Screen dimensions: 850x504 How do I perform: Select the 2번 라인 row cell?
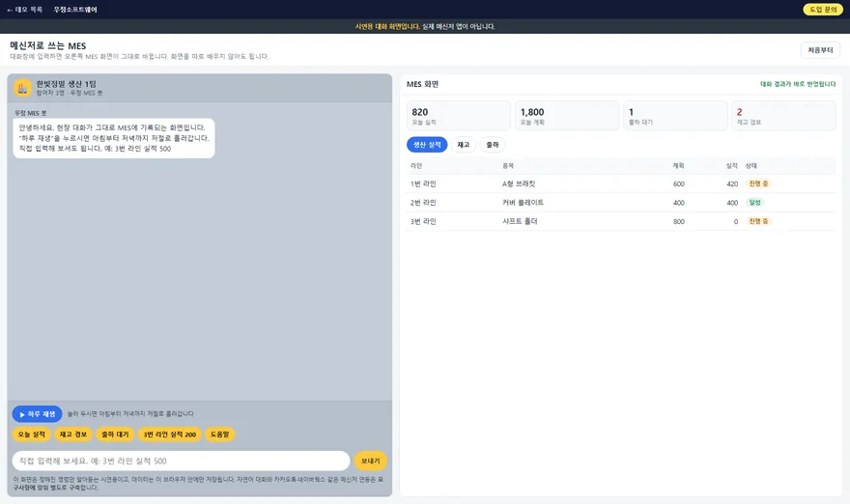click(423, 203)
